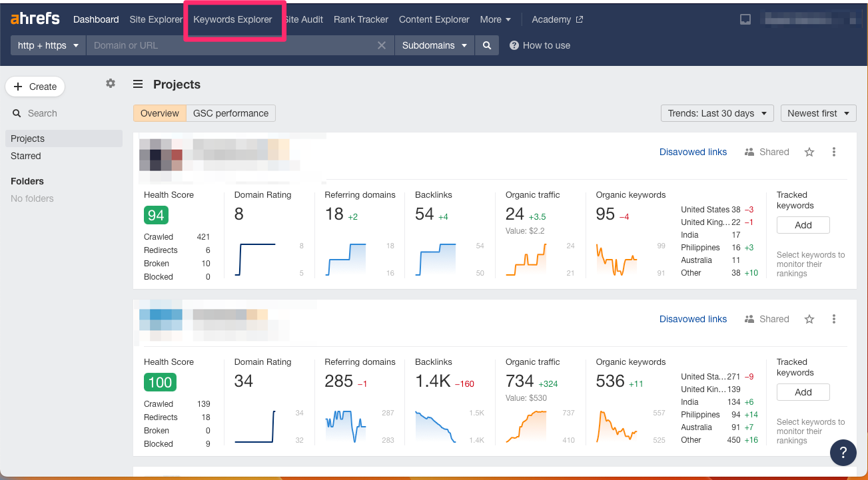Open Disavowed links for the first project
This screenshot has height=480, width=868.
693,152
